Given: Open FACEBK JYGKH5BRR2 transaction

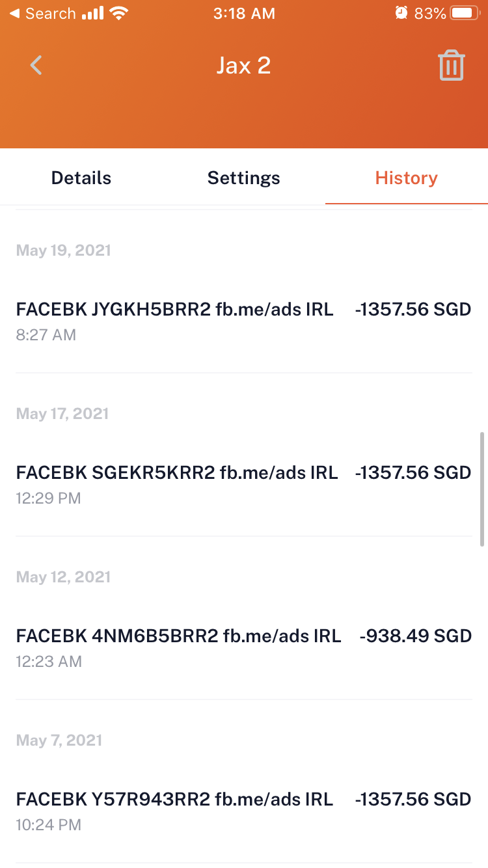Looking at the screenshot, I should point(174,310).
